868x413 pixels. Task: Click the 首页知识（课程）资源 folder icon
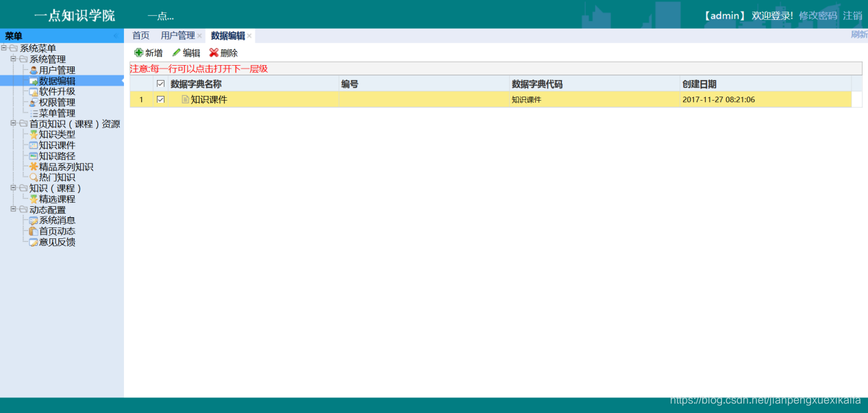coord(23,124)
